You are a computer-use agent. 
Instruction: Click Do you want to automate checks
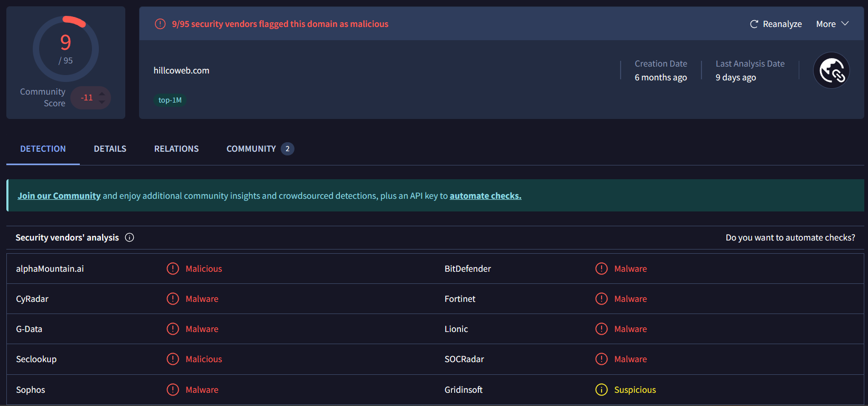pyautogui.click(x=790, y=237)
